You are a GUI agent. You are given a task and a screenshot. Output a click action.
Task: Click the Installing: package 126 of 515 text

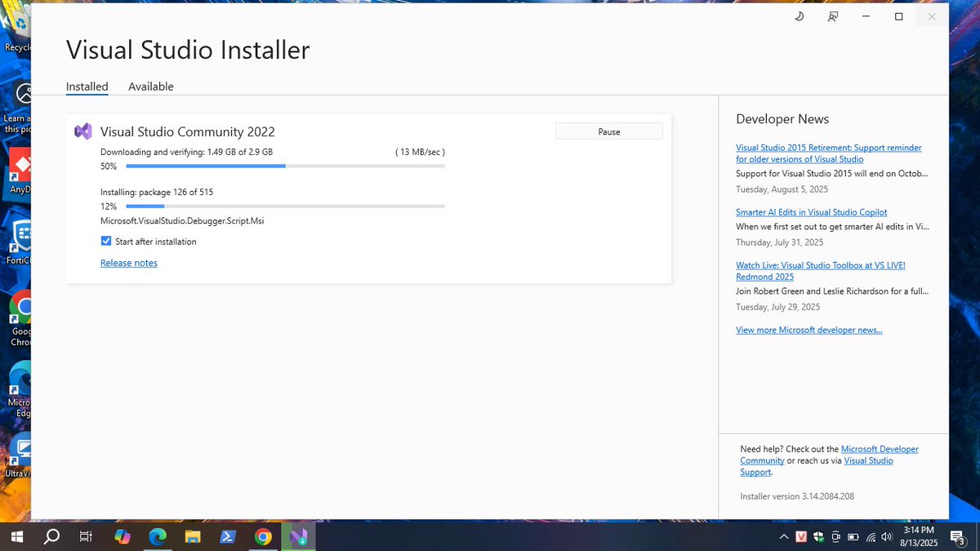tap(157, 192)
